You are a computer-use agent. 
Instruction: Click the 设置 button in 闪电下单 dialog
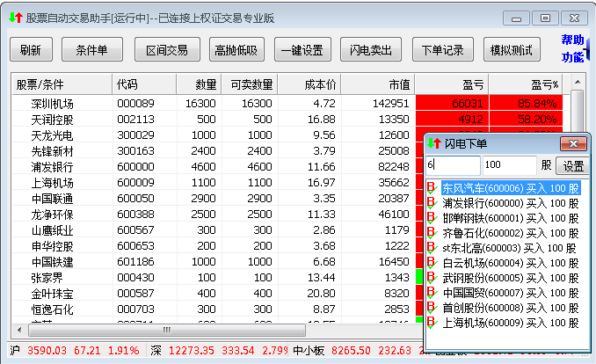[x=573, y=165]
